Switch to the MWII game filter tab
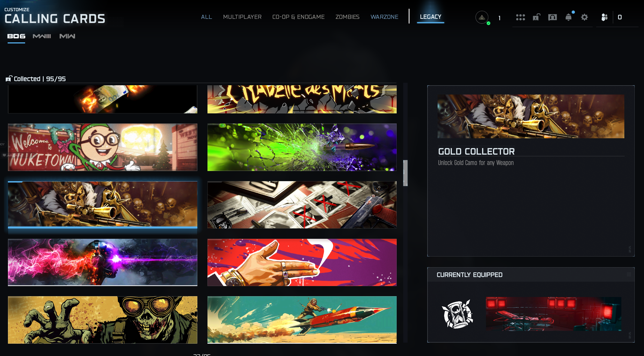This screenshot has height=356, width=644. pos(67,36)
